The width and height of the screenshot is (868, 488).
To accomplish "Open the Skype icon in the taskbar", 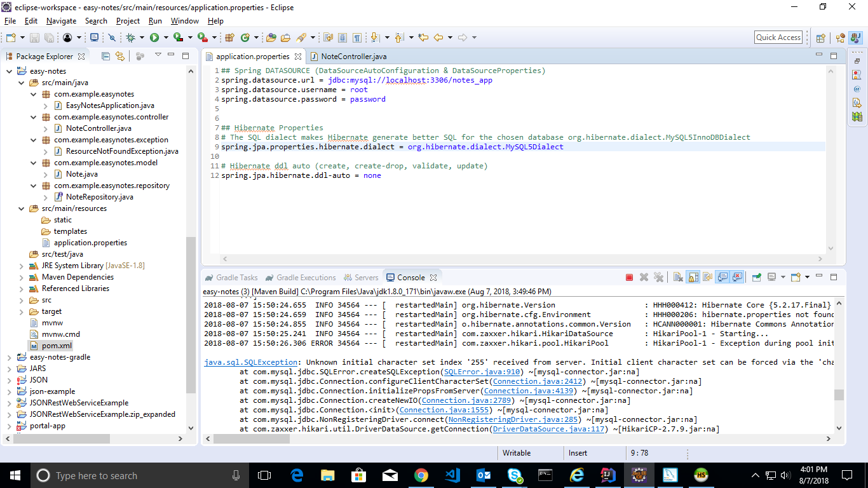I will (514, 475).
